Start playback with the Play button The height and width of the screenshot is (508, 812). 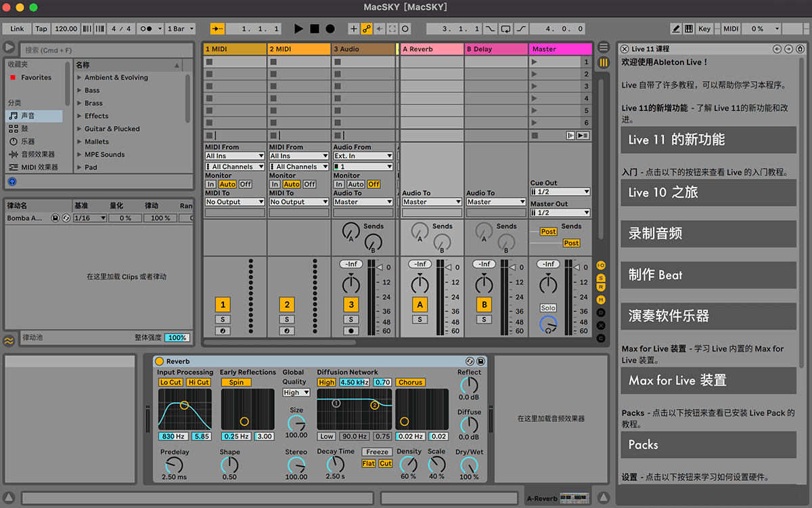[299, 29]
